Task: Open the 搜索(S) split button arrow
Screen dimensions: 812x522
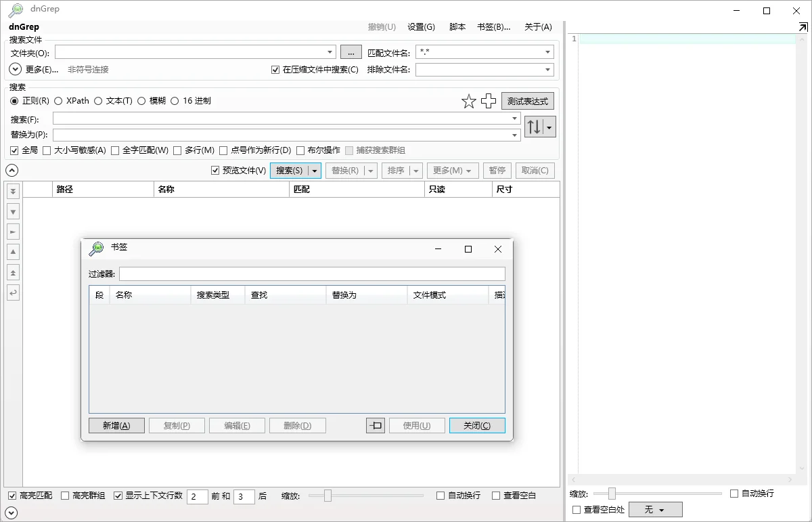Action: (x=315, y=171)
